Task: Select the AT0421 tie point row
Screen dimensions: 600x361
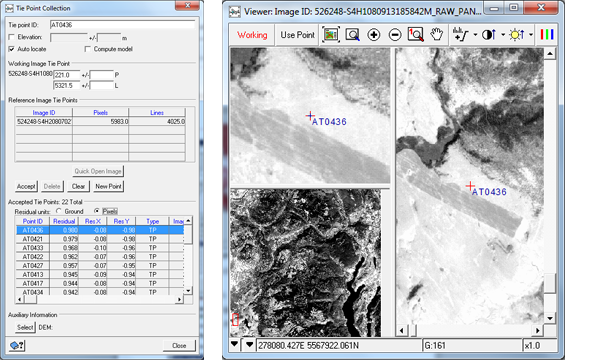Action: 100,239
